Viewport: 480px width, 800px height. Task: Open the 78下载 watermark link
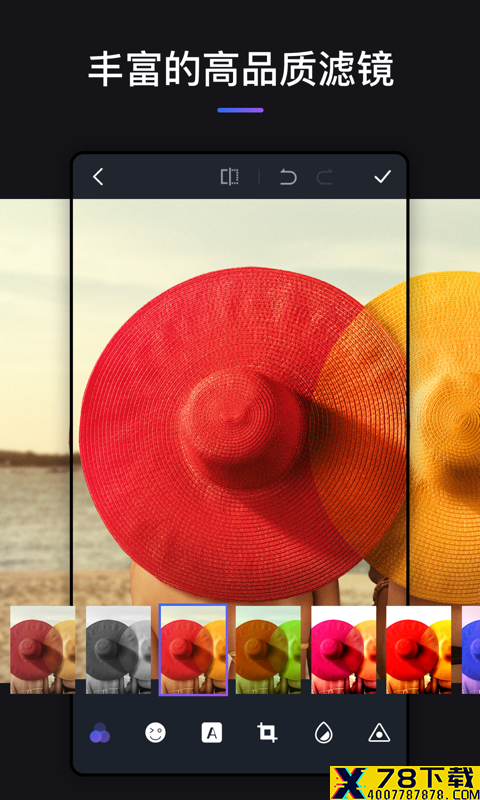click(405, 783)
